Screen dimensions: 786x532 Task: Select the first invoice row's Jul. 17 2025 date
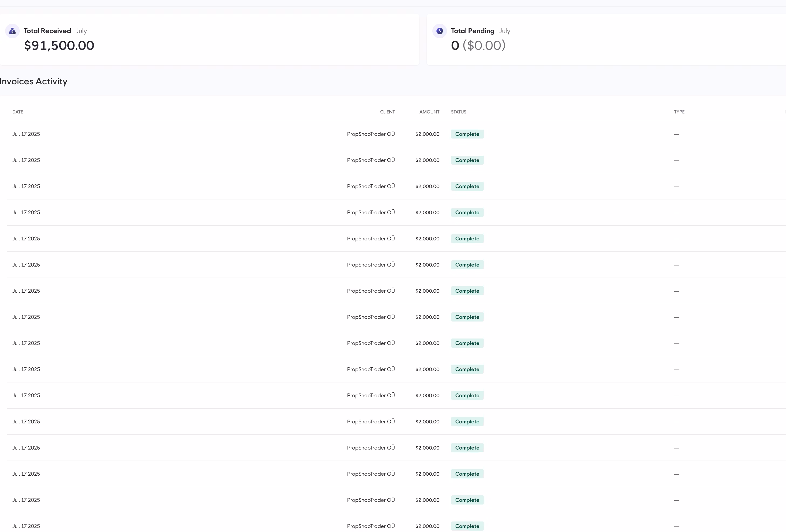[26, 134]
